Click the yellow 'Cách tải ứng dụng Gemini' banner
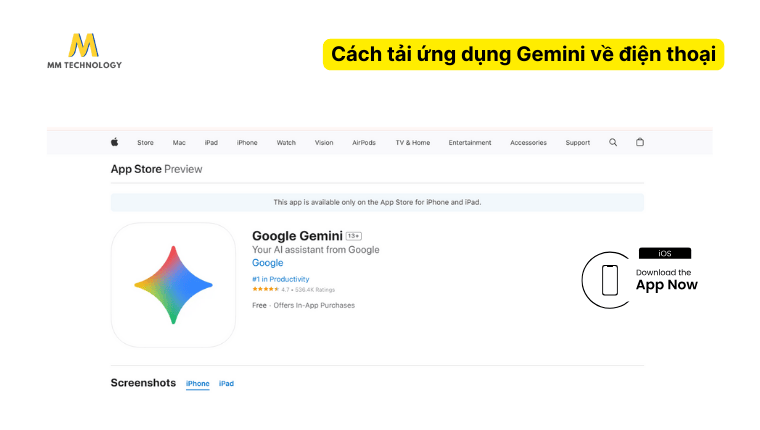Screen dimensions: 760x430 [523, 54]
